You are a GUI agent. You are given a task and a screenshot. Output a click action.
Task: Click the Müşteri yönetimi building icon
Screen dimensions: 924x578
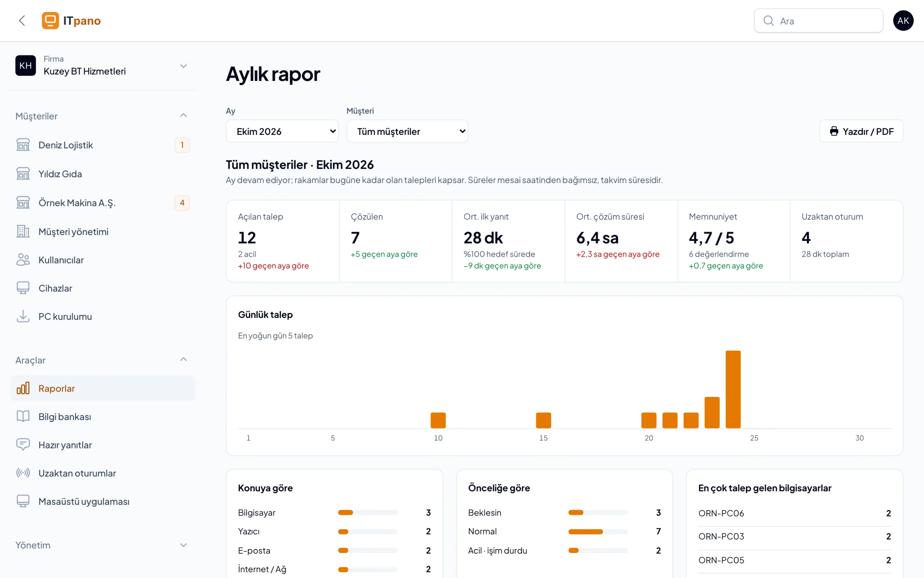(x=23, y=232)
